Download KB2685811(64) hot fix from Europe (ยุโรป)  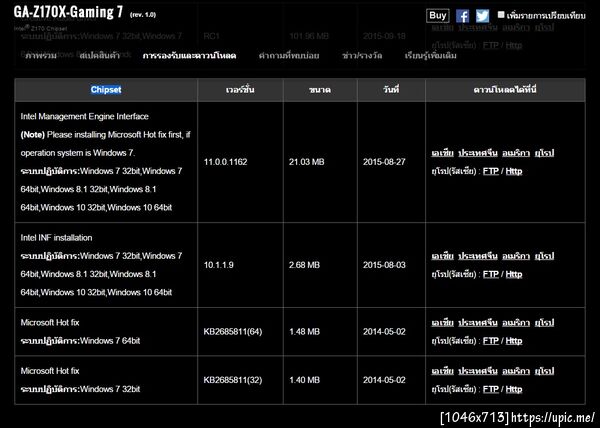click(544, 322)
